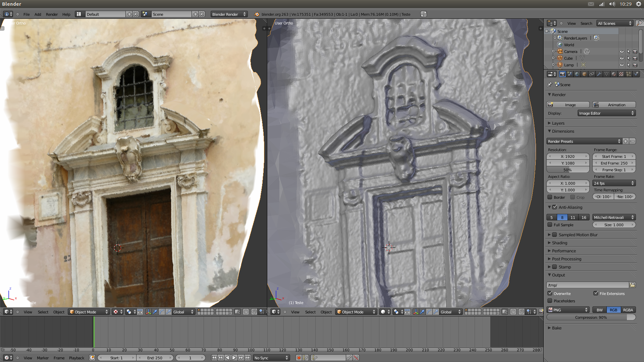Open the Particles sparkle tab
The height and width of the screenshot is (362, 644).
tap(629, 74)
